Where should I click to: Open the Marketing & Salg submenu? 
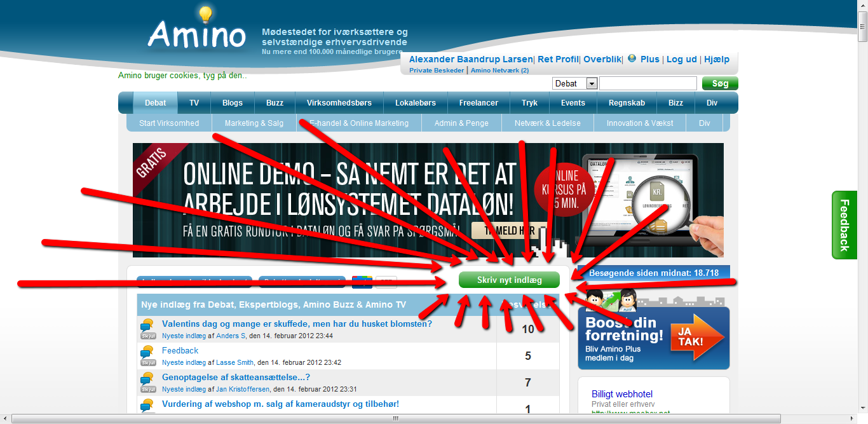pyautogui.click(x=254, y=123)
